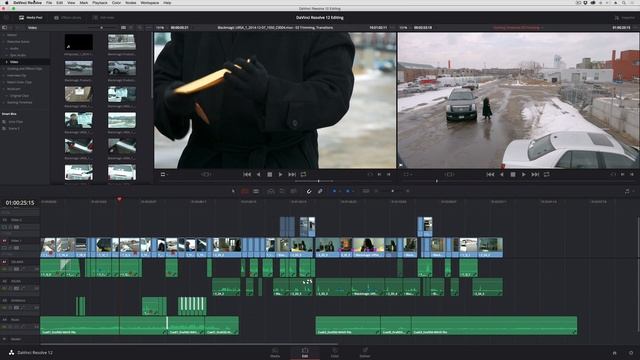Image resolution: width=640 pixels, height=360 pixels.
Task: Open the Effects Library panel
Action: 68,18
